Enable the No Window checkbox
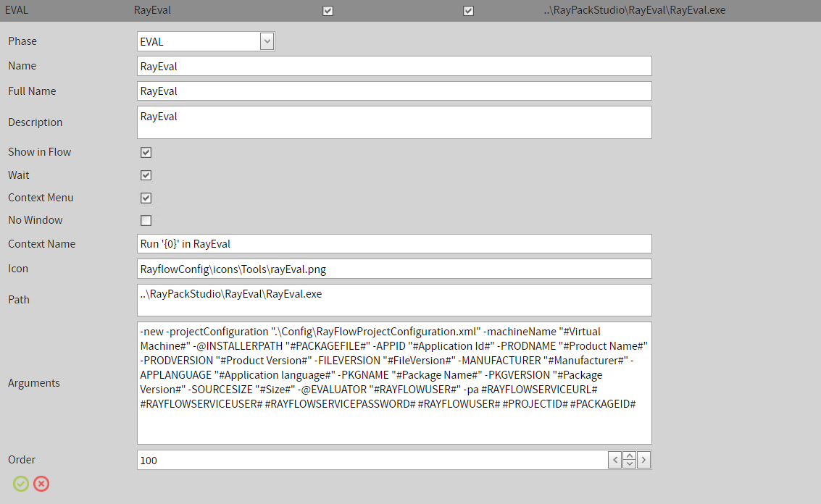Viewport: 821px width, 504px height. (x=146, y=220)
